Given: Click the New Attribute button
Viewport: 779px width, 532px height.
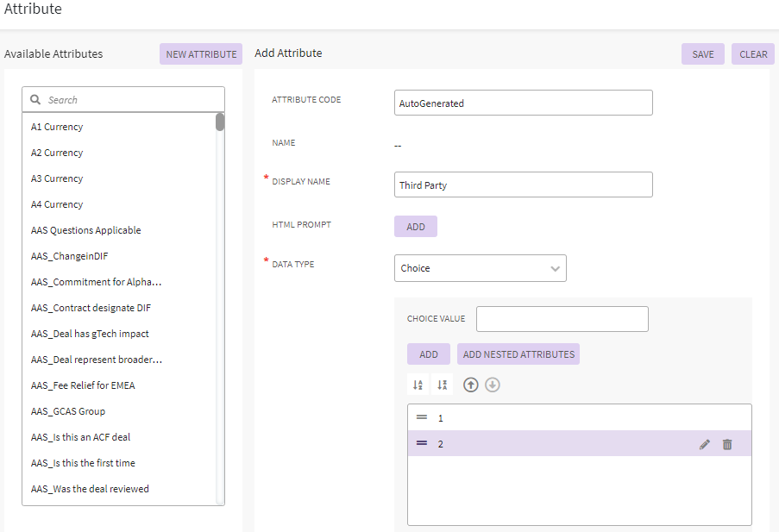Looking at the screenshot, I should (x=201, y=54).
